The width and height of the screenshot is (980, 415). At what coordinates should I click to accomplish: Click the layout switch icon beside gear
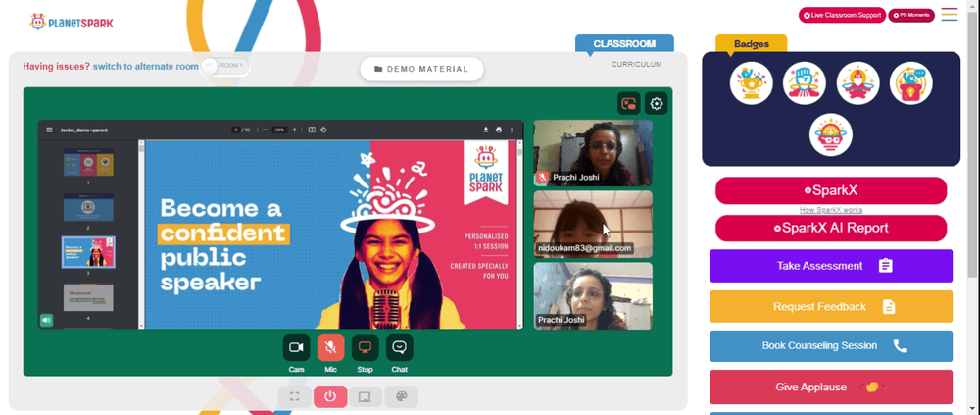(x=629, y=104)
